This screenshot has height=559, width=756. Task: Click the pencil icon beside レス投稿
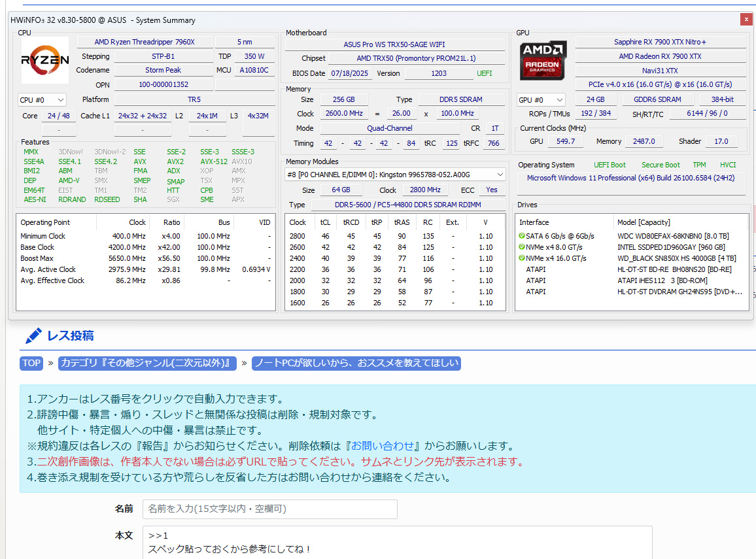(x=33, y=336)
